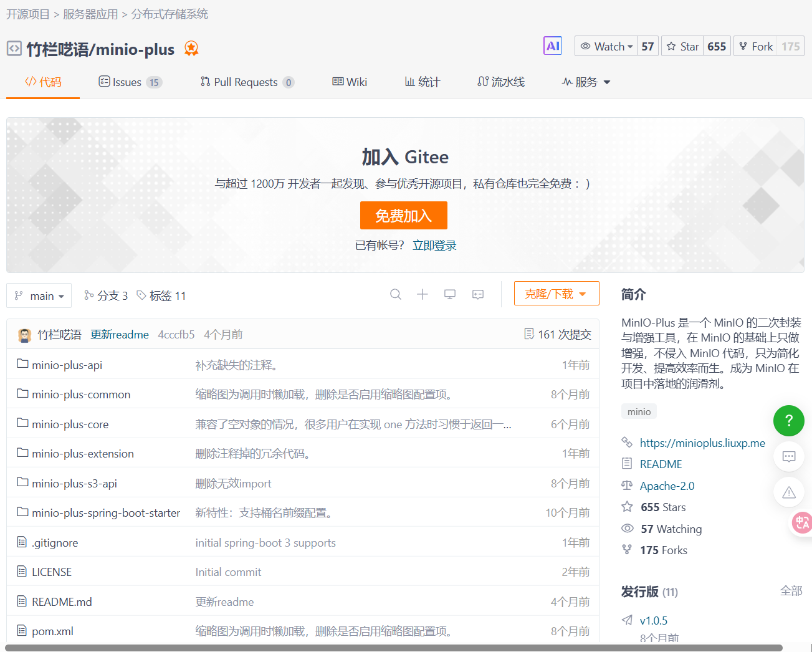
Task: Expand the main branch selector
Action: [x=39, y=295]
